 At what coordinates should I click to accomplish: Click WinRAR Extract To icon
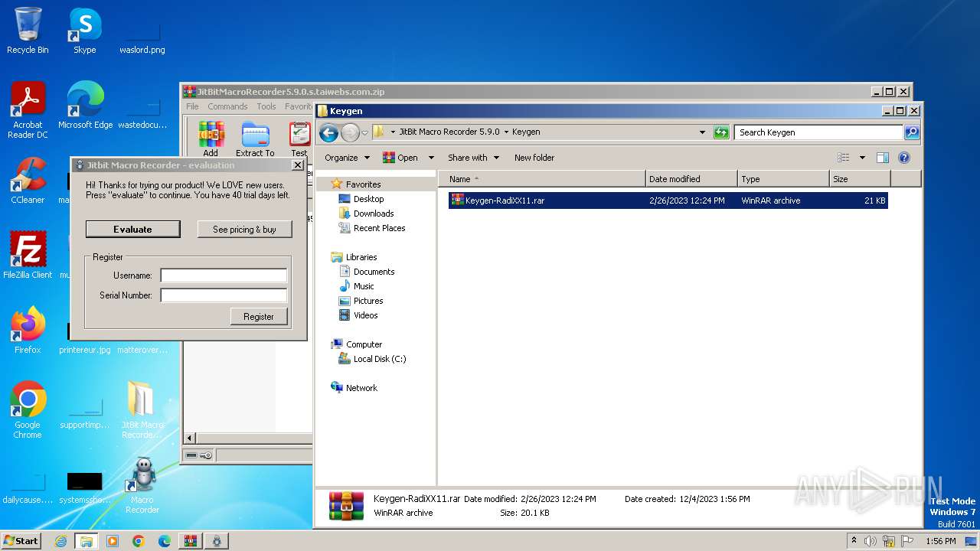(x=255, y=139)
